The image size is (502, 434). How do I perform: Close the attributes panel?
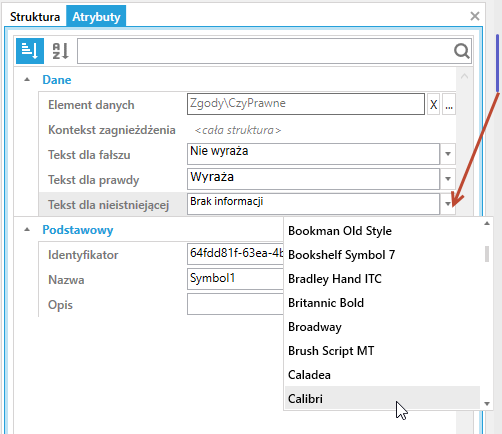[475, 16]
